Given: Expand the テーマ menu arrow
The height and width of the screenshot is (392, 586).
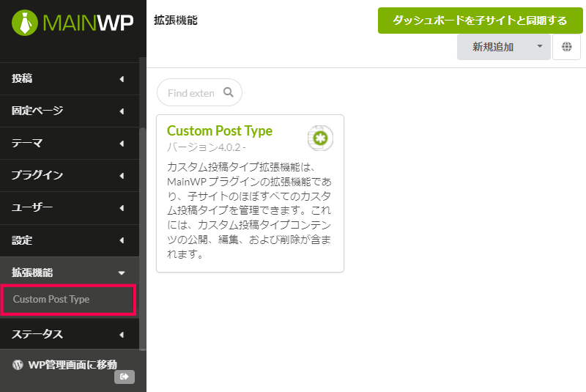Looking at the screenshot, I should point(122,144).
